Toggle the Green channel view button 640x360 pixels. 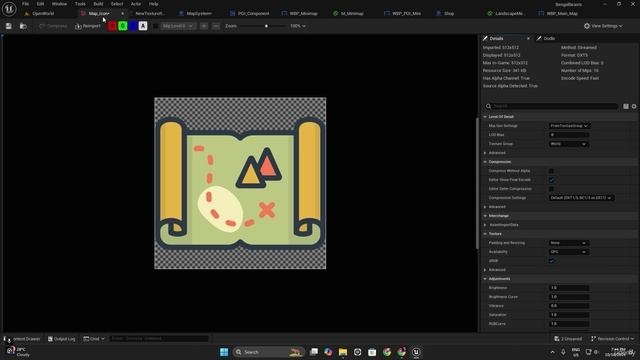coord(123,26)
